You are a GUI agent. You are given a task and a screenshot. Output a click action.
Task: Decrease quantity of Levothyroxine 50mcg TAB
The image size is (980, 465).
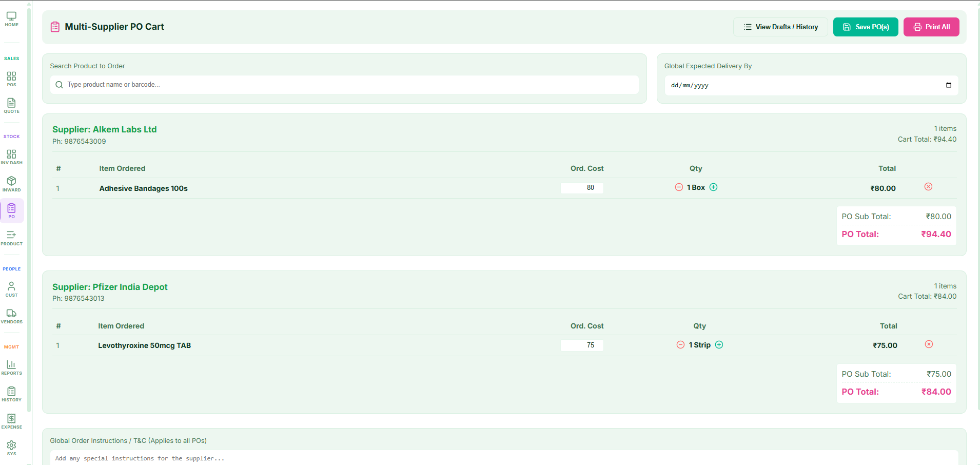pyautogui.click(x=680, y=345)
